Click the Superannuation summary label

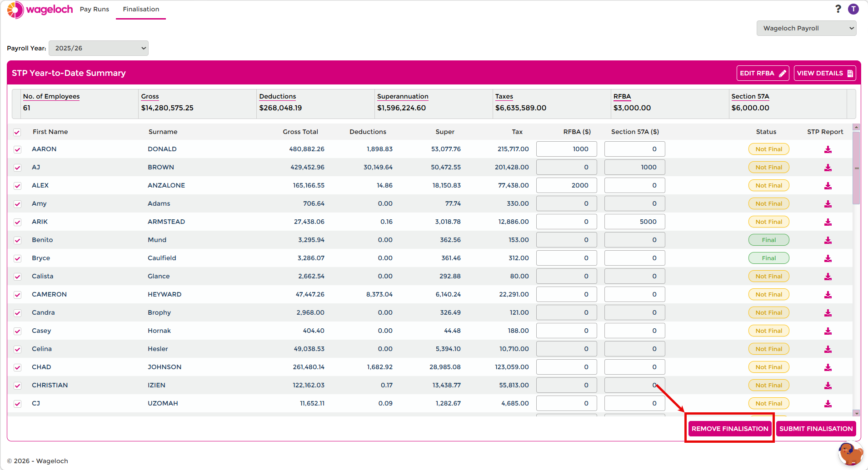pyautogui.click(x=403, y=96)
